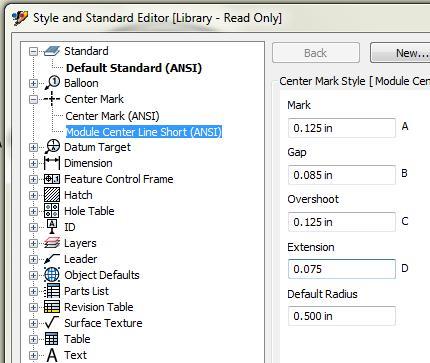Click the Table grid icon
Viewport: 430px width, 363px height.
click(x=52, y=339)
